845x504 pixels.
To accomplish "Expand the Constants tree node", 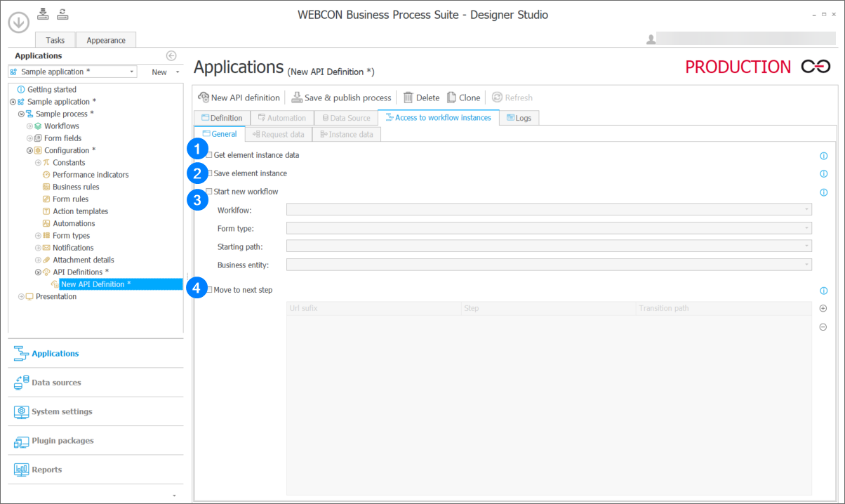I will tap(38, 163).
